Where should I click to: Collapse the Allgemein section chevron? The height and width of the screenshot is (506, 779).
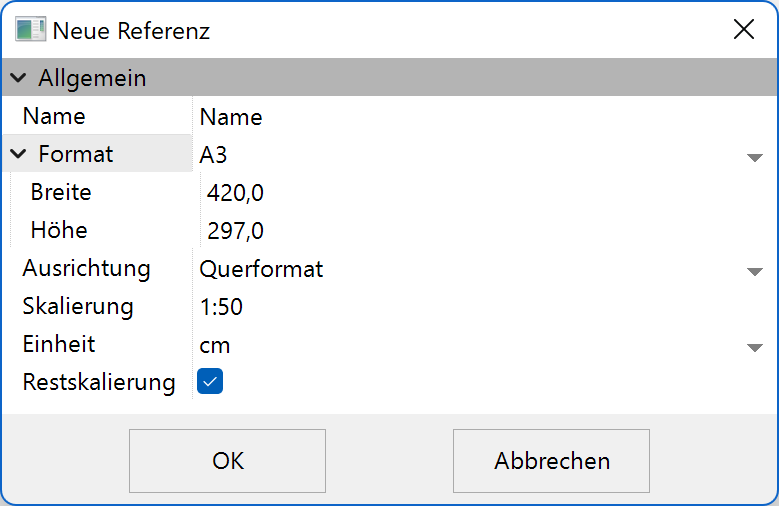19,78
